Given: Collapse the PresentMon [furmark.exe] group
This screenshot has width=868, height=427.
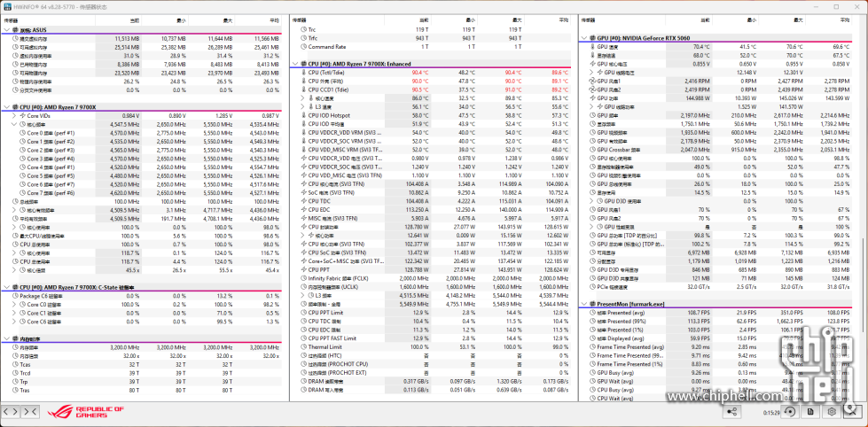Looking at the screenshot, I should (x=584, y=304).
